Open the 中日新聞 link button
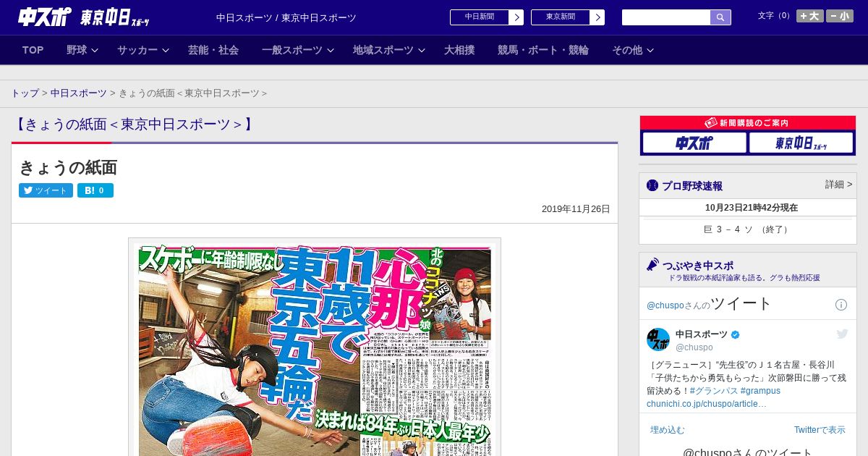This screenshot has width=868, height=456. [x=480, y=17]
